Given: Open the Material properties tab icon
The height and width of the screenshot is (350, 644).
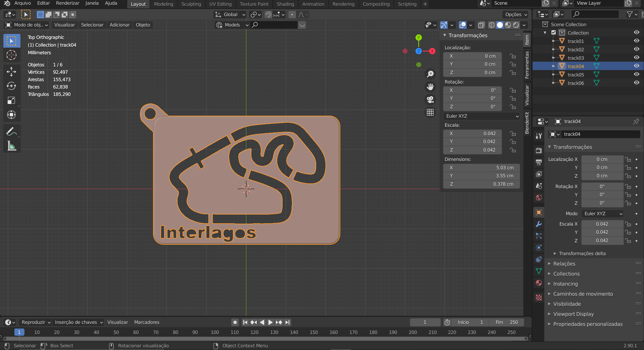Looking at the screenshot, I should 539,283.
